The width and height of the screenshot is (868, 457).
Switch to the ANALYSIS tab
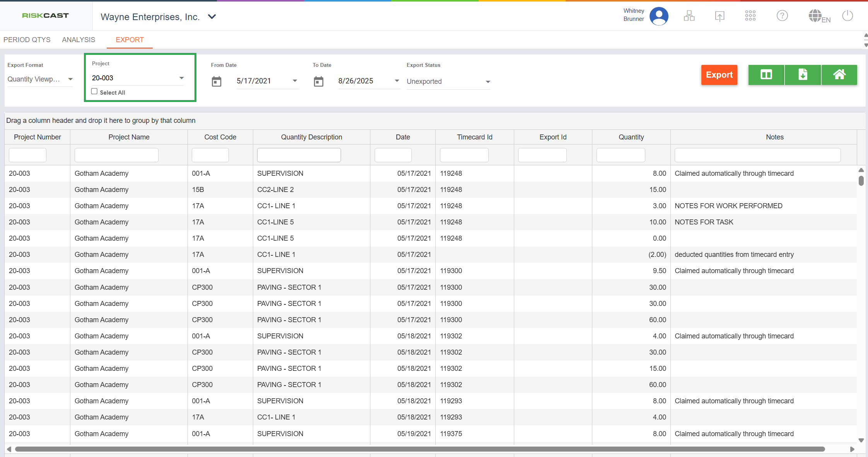(x=78, y=40)
